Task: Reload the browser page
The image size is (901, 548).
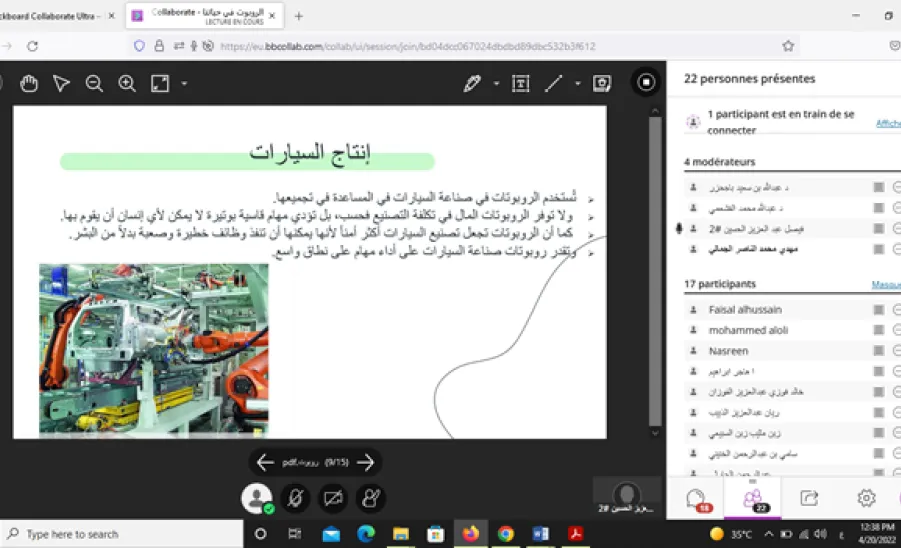Action: tap(32, 47)
